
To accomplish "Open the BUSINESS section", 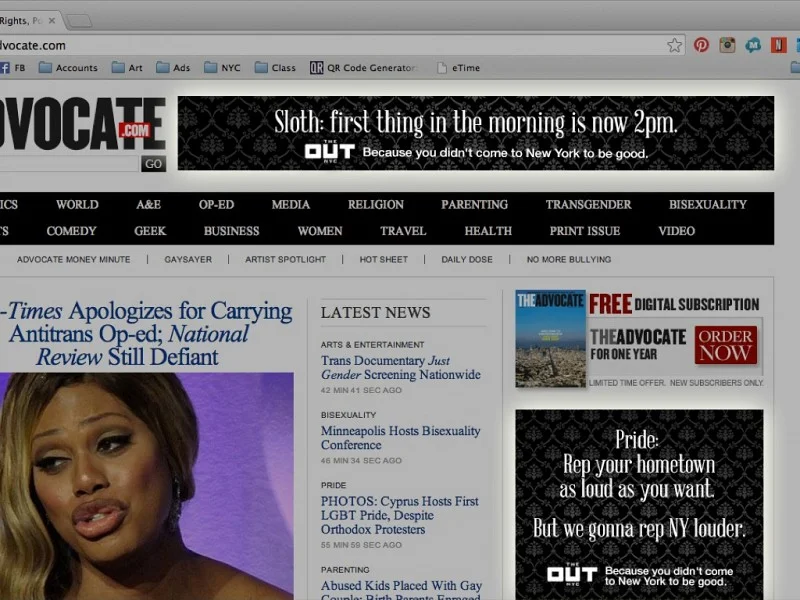I will point(232,231).
